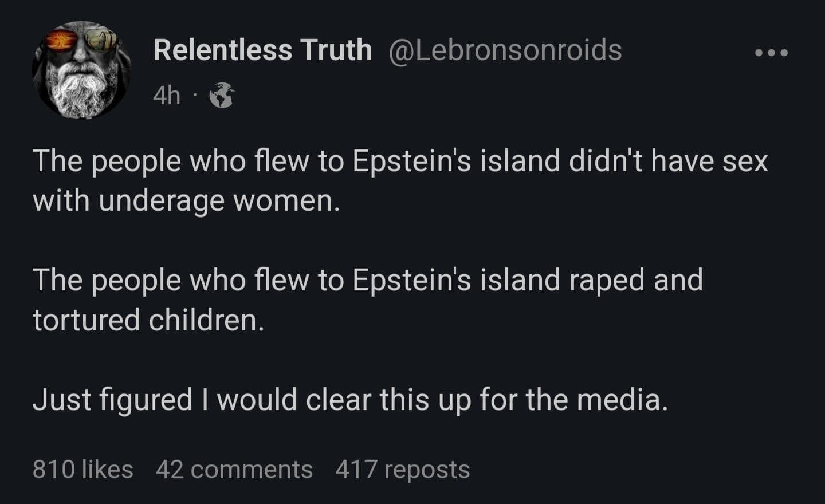Click the word 'Truth' in the author name
This screenshot has height=504, width=825.
[x=336, y=50]
